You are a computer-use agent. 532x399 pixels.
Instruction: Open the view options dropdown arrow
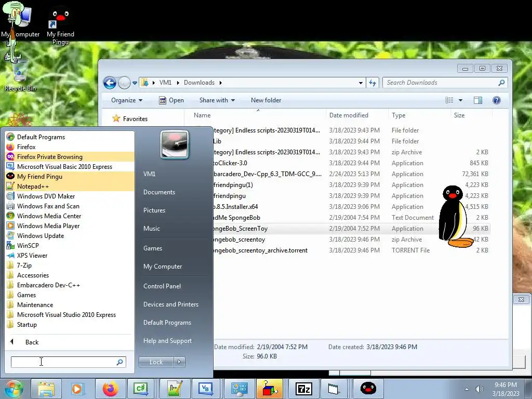[460, 100]
